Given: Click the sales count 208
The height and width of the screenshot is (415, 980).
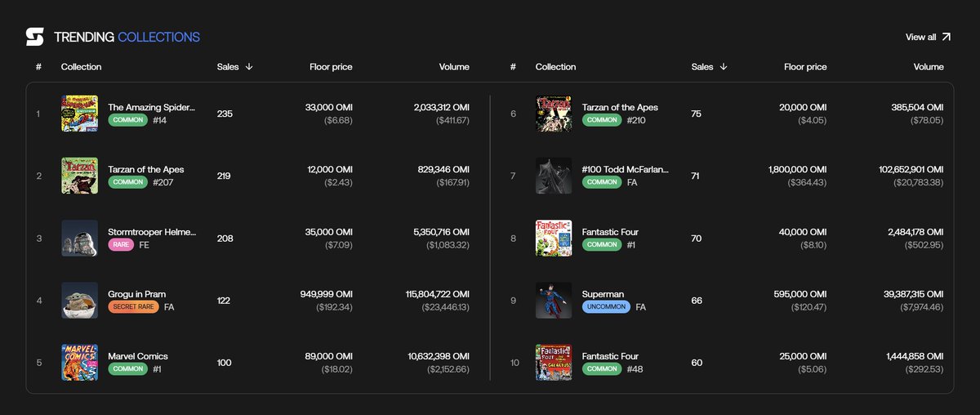Looking at the screenshot, I should coord(225,238).
